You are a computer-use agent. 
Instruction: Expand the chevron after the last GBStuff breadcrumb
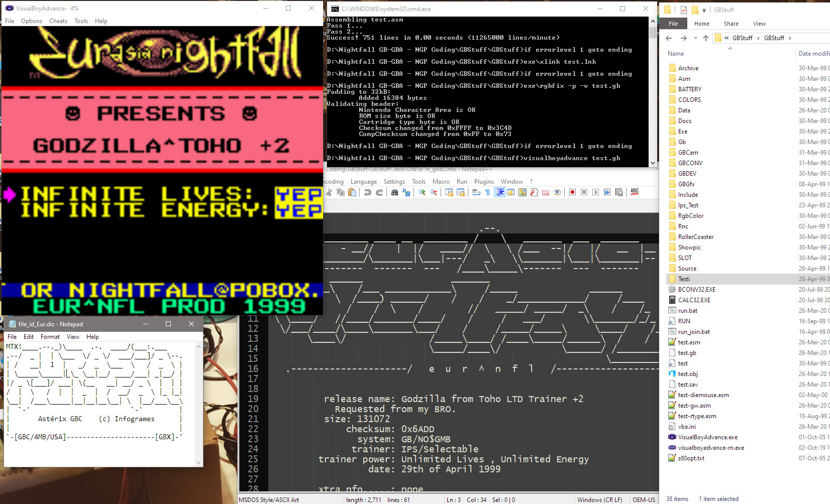pyautogui.click(x=790, y=38)
